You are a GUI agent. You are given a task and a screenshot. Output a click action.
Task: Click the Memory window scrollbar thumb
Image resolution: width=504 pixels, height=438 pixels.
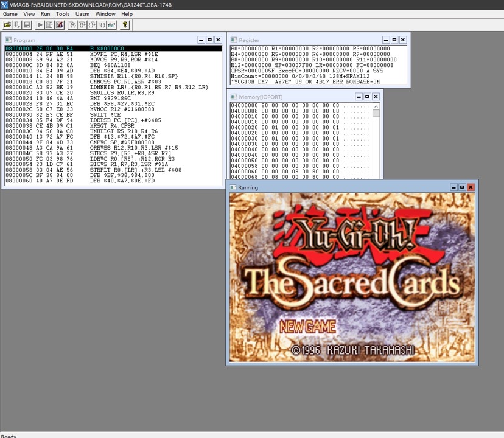click(x=376, y=113)
